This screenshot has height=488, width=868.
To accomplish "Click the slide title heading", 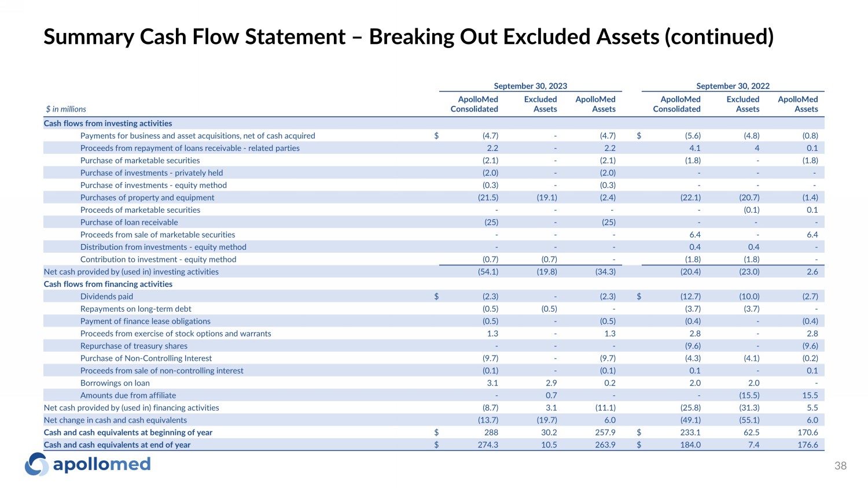I will 409,36.
